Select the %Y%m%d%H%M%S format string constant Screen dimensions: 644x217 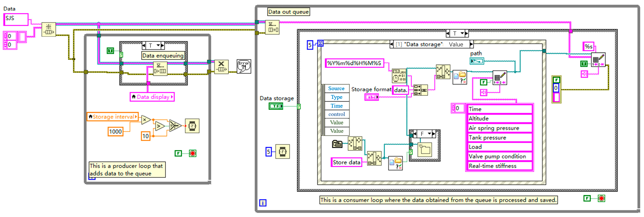tap(354, 63)
